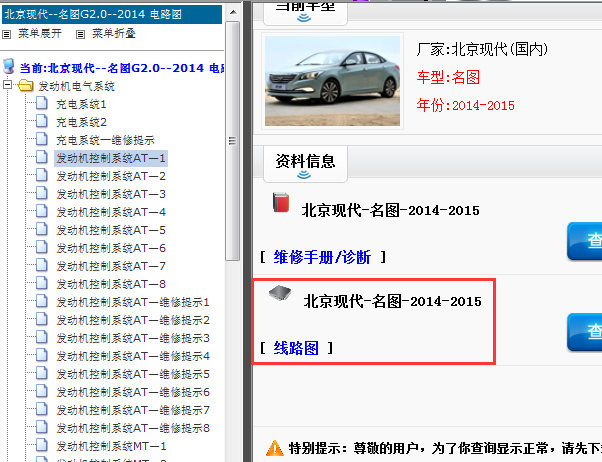
Task: Click the 名图 car thumbnail image
Action: tap(332, 81)
